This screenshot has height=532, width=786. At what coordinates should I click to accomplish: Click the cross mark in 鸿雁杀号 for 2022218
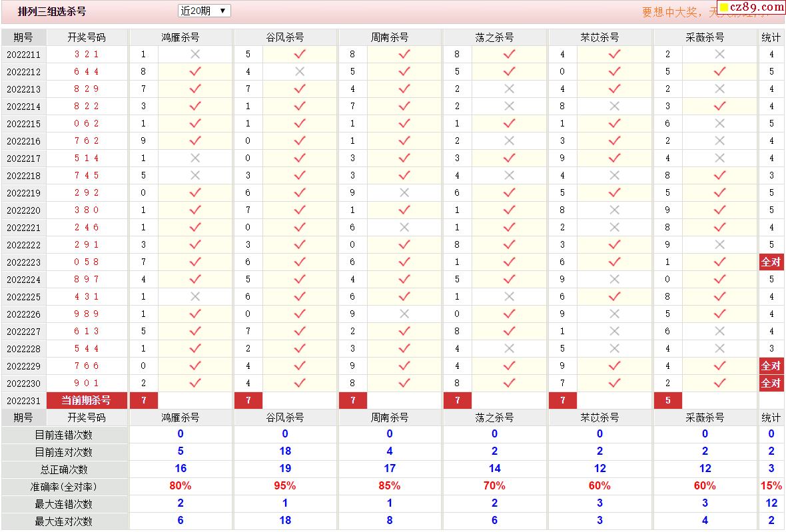click(195, 175)
